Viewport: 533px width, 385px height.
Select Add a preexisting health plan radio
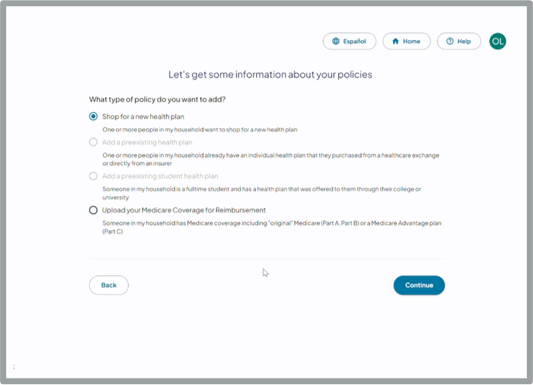(x=93, y=142)
